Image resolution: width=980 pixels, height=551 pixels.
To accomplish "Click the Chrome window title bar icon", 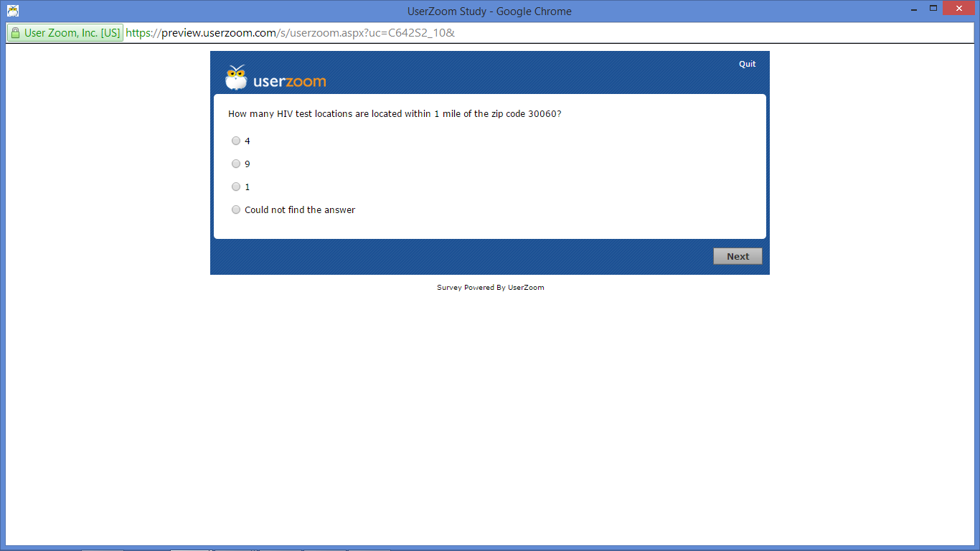I will (13, 11).
